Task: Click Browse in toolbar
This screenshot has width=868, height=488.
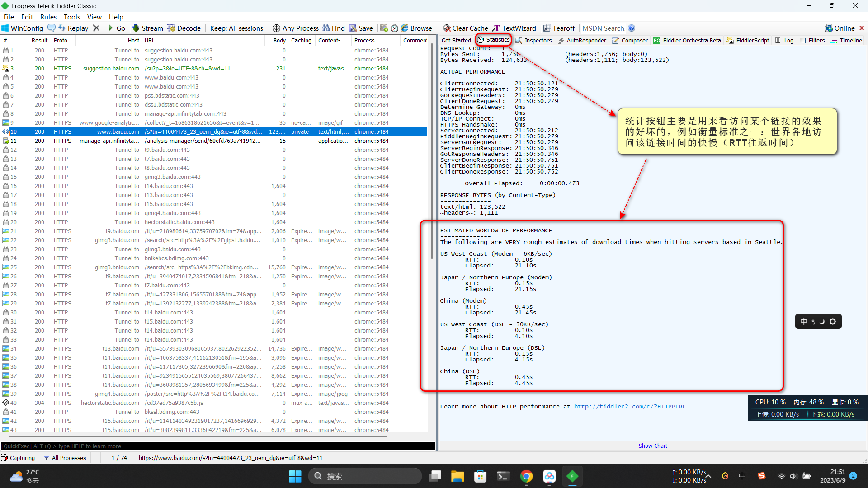Action: click(x=417, y=28)
